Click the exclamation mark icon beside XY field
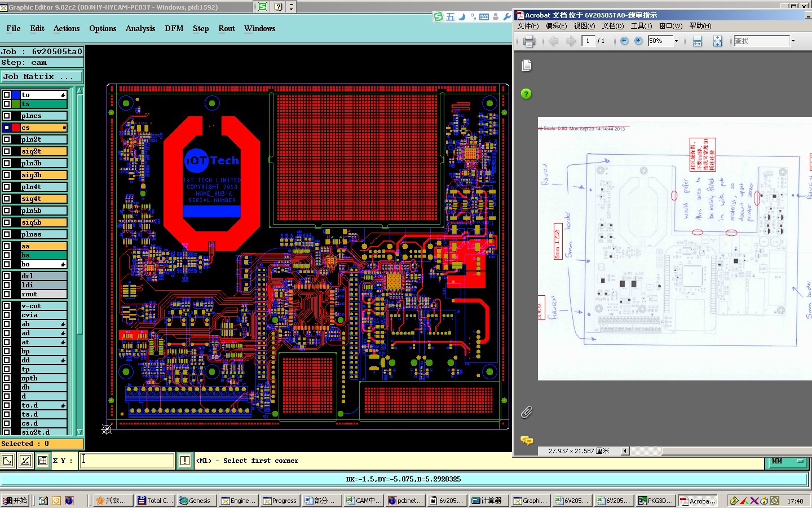 184,461
